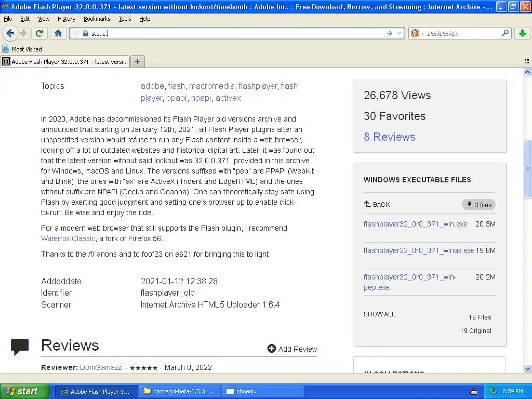Screen dimensions: 532x399
Task: Click the on-screen keyboard tray icon
Action: (x=474, y=392)
